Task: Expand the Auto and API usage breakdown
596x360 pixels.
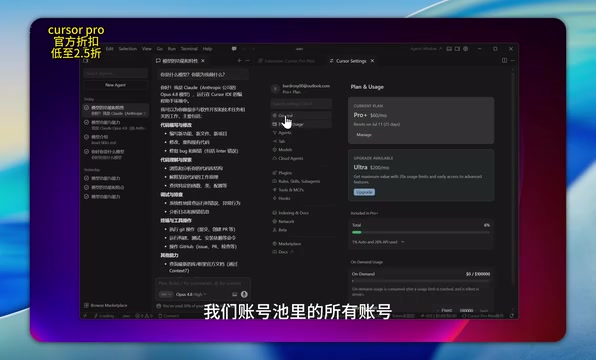Action: tap(378, 242)
